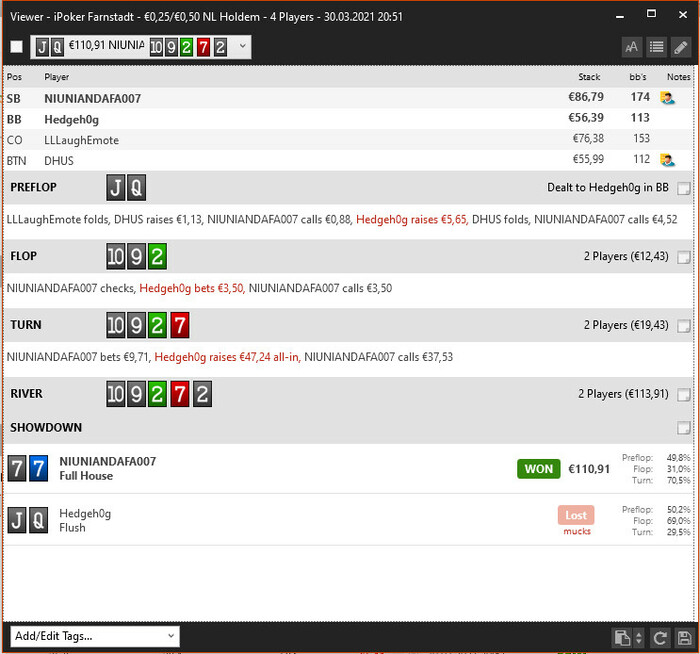Viewport: 700px width, 654px height.
Task: Click Hedgeh0g raises €5,65 action text
Action: tap(412, 219)
